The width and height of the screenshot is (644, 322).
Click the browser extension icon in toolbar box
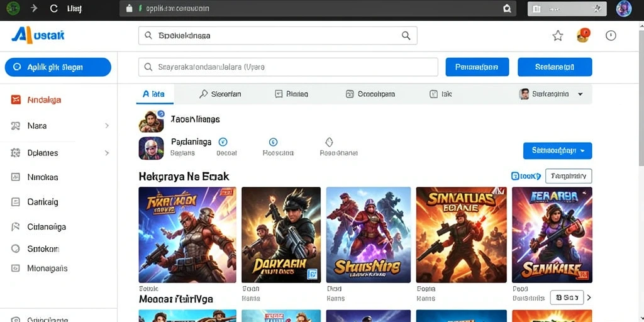coord(536,9)
